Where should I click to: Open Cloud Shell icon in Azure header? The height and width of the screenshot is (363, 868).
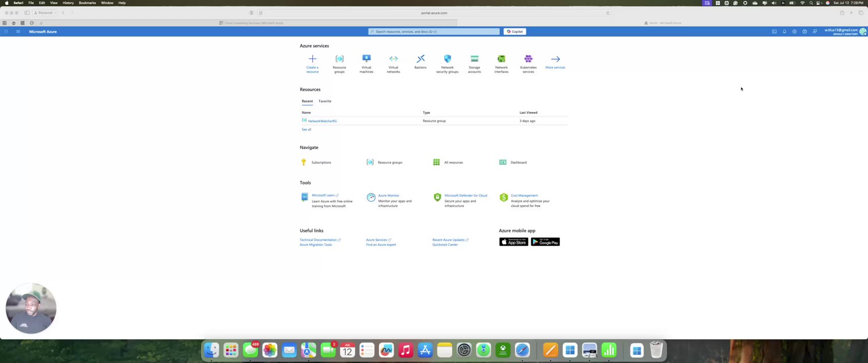pyautogui.click(x=774, y=31)
